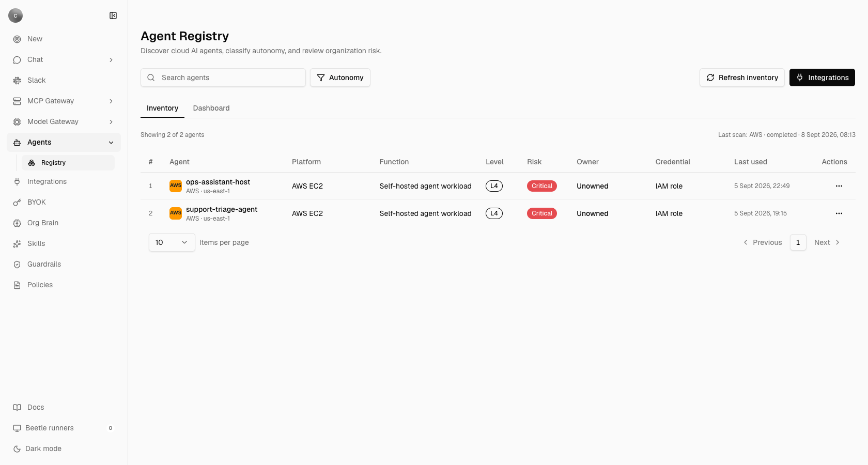Screen dimensions: 868x465
Task: Click the New target icon in sidebar
Action: tap(17, 39)
